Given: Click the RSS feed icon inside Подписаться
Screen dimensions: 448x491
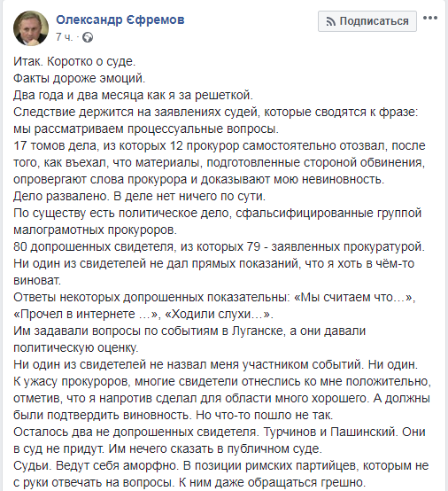Looking at the screenshot, I should [x=330, y=21].
